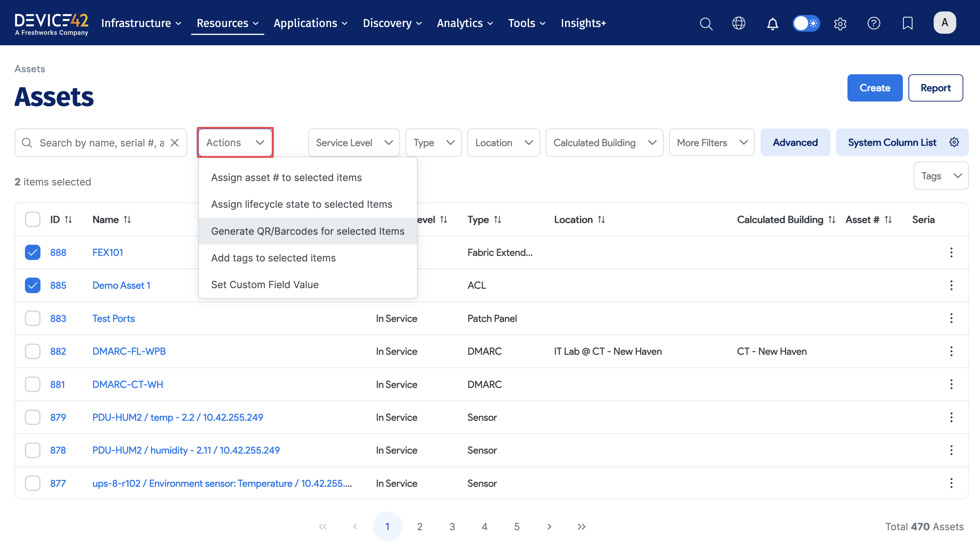Clear the search field with X icon
Screen dimensions: 980x554
click(174, 143)
